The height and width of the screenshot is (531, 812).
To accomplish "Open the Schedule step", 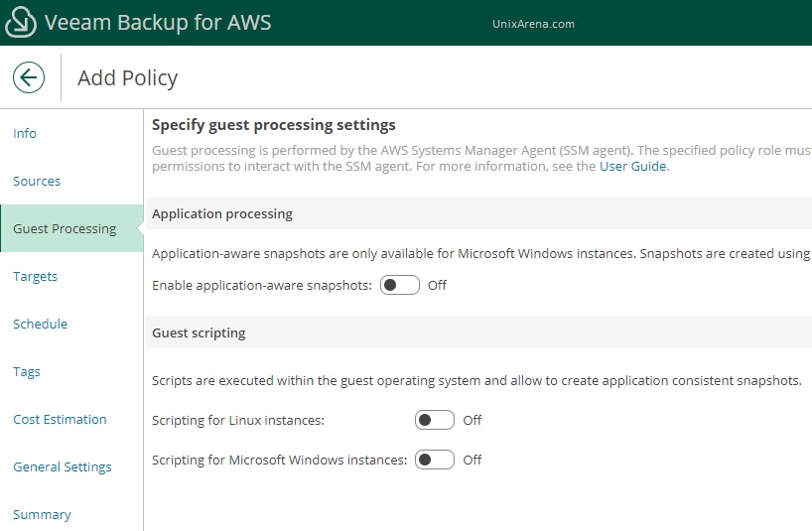I will tap(41, 324).
